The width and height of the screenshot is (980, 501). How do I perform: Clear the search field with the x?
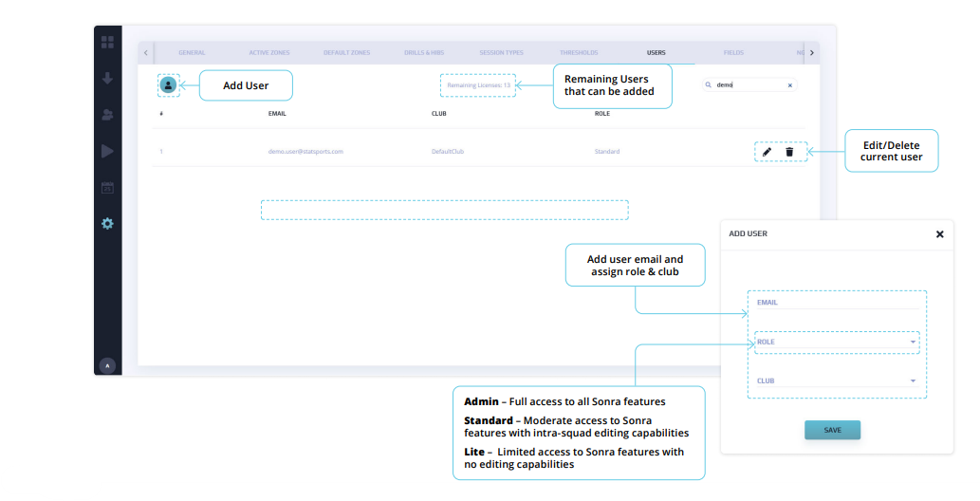pos(790,85)
